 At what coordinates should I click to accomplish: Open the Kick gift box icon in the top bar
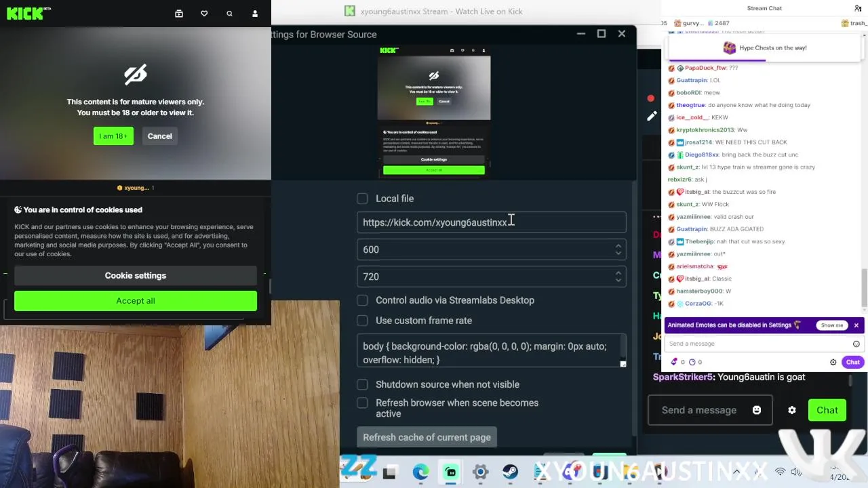coord(179,14)
